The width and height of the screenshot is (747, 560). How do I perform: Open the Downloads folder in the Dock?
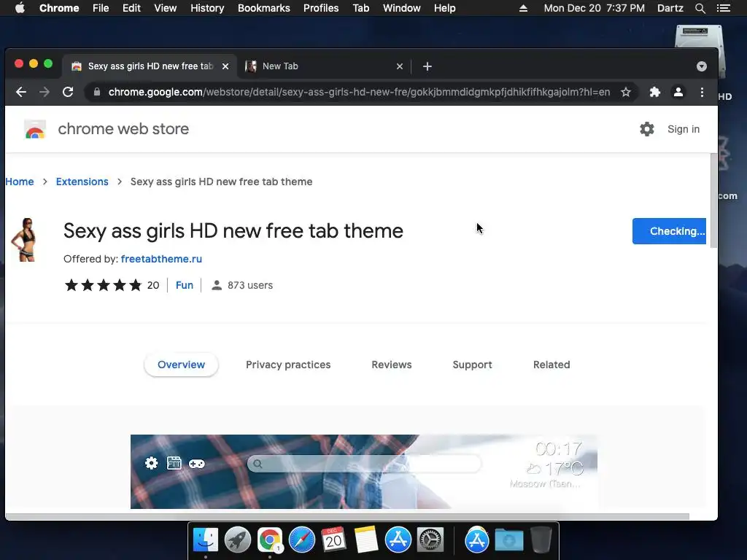click(x=508, y=540)
